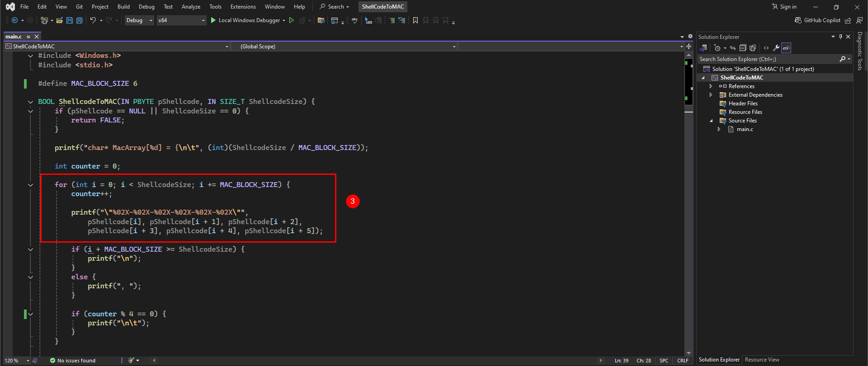Save main.c with the single-disk Save icon

70,20
